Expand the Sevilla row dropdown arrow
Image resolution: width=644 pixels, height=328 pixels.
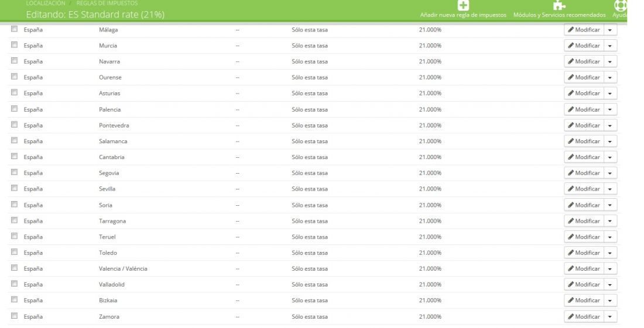click(x=610, y=189)
